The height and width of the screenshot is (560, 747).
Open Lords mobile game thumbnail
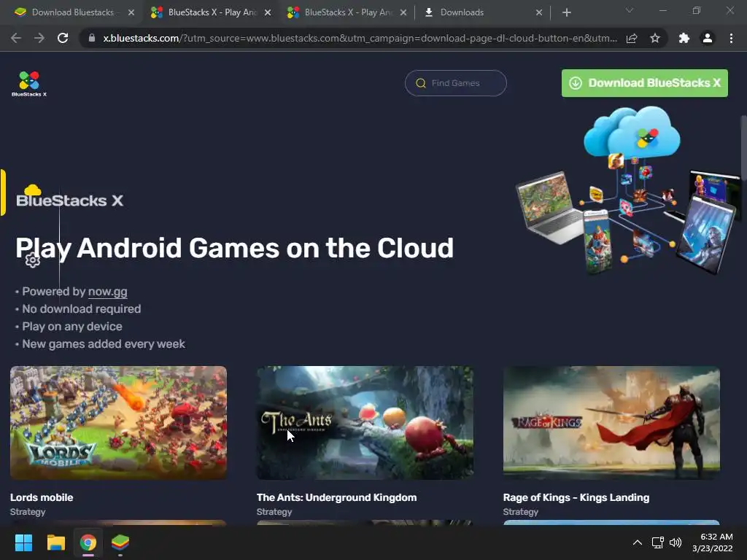(x=118, y=422)
